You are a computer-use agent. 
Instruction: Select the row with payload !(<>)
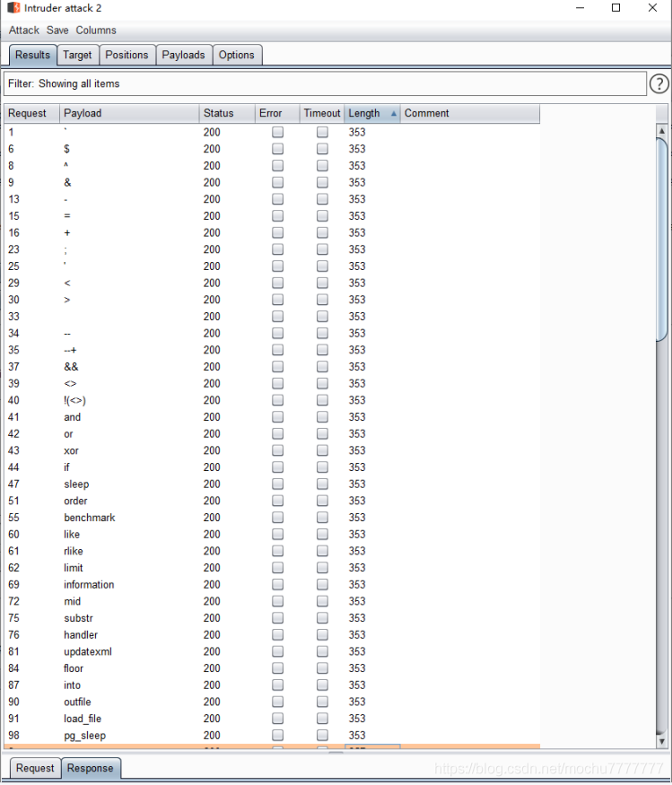(x=272, y=400)
